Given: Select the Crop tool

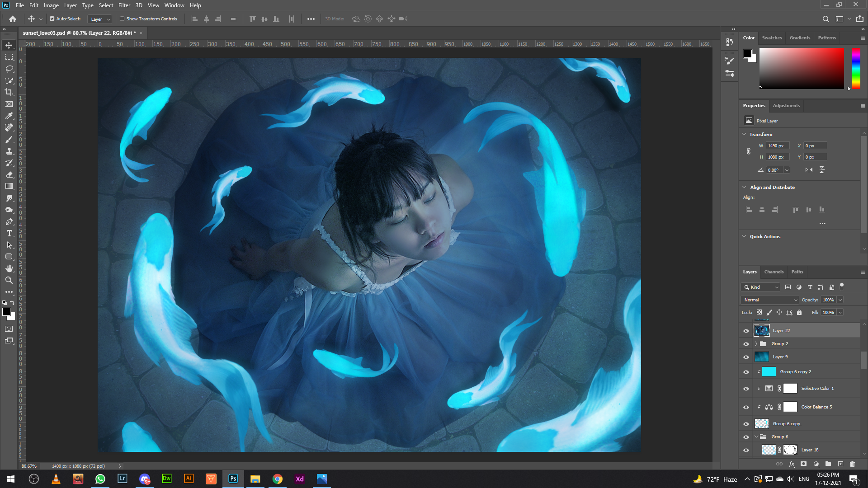Looking at the screenshot, I should click(9, 92).
